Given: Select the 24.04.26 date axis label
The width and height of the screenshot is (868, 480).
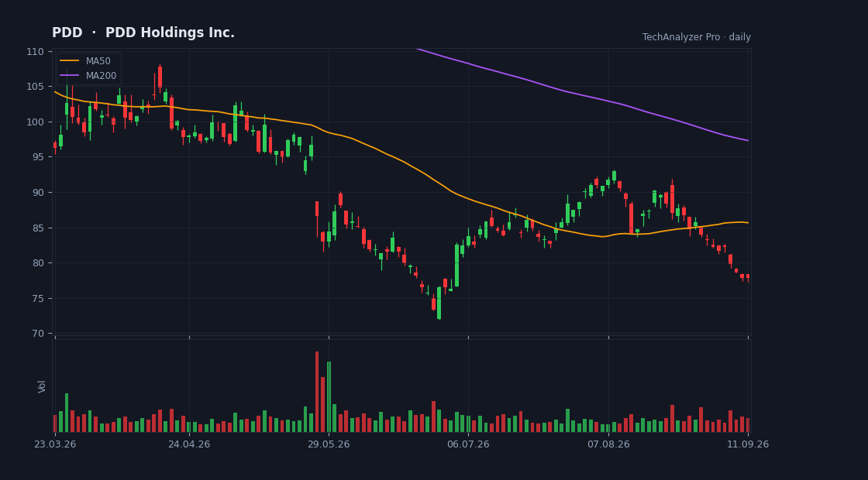Looking at the screenshot, I should (x=189, y=444).
